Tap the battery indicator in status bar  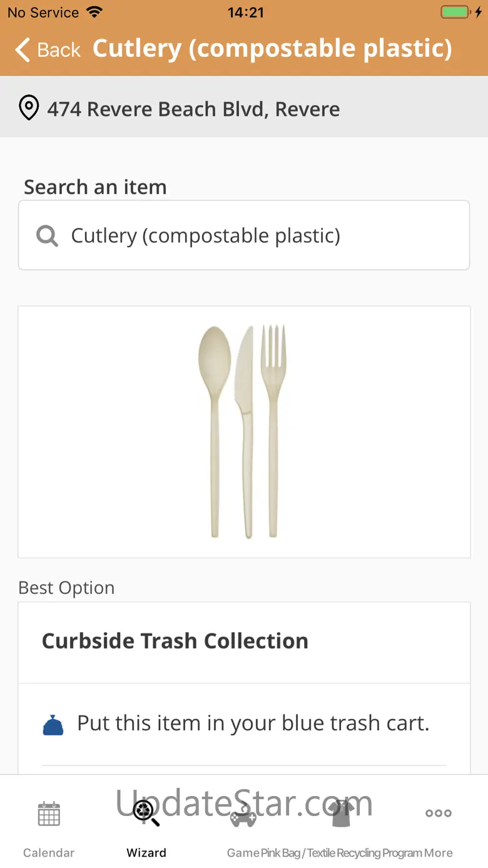pos(455,13)
